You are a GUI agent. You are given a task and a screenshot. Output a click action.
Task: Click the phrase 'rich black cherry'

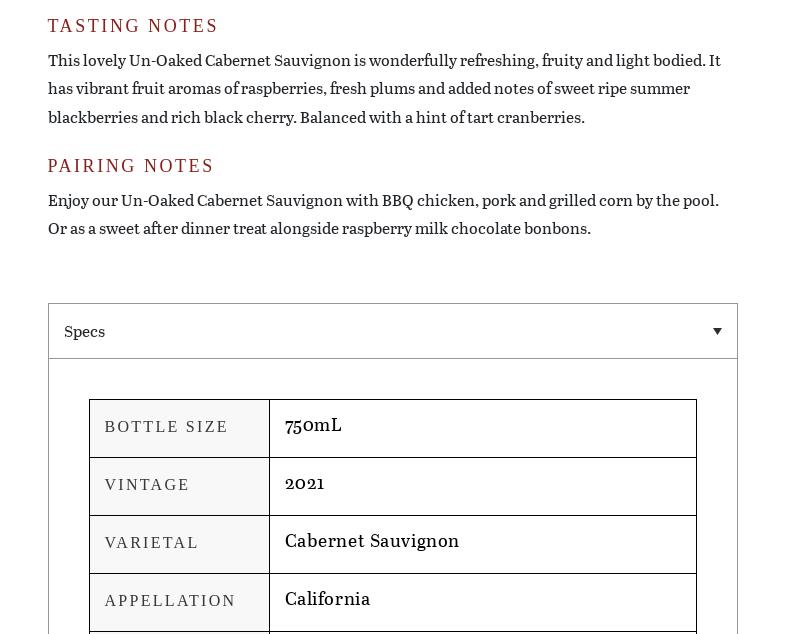(232, 117)
